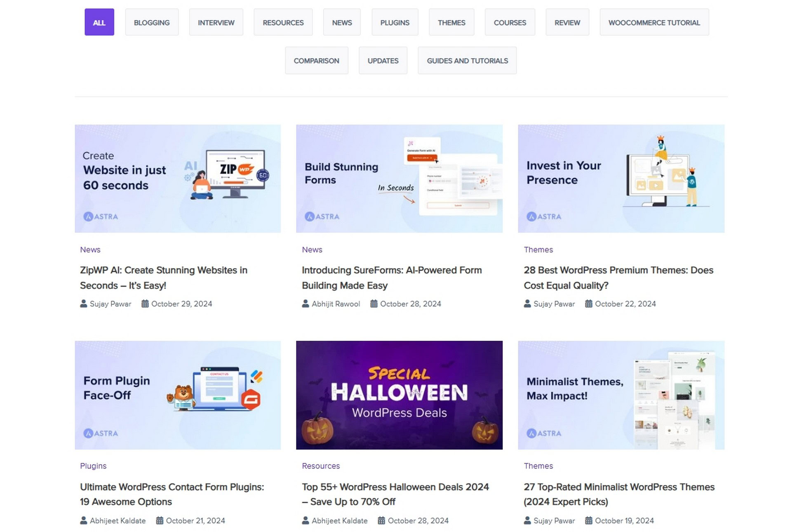Click the News tag on ZipWP AI post
The height and width of the screenshot is (532, 804).
click(x=90, y=250)
